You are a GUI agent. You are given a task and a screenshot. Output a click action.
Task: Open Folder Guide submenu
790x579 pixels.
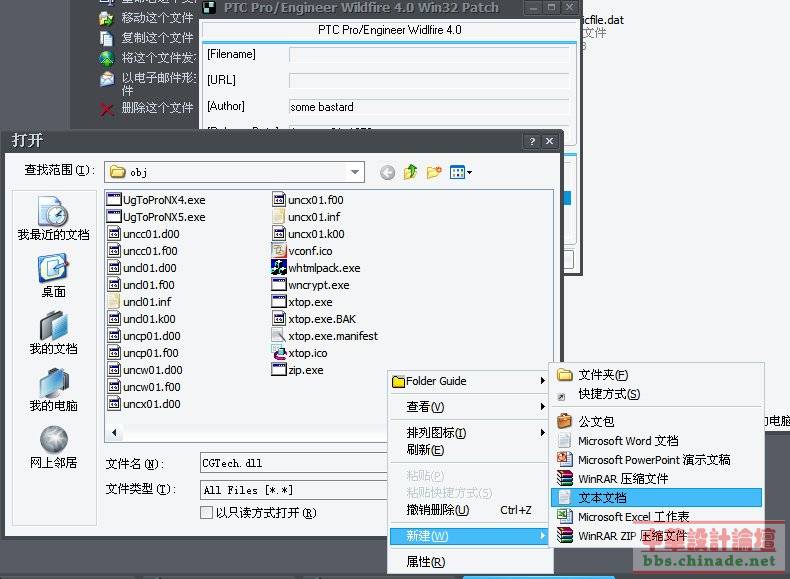469,381
